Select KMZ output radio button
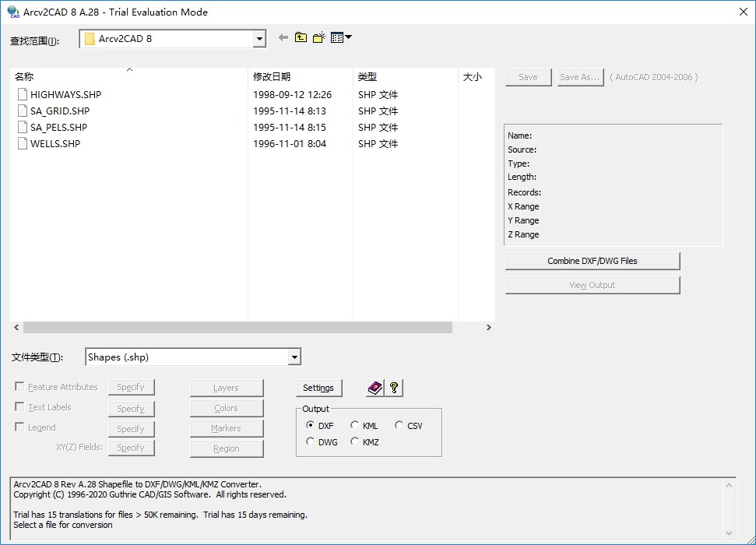Screen dimensions: 756x545 tap(354, 441)
